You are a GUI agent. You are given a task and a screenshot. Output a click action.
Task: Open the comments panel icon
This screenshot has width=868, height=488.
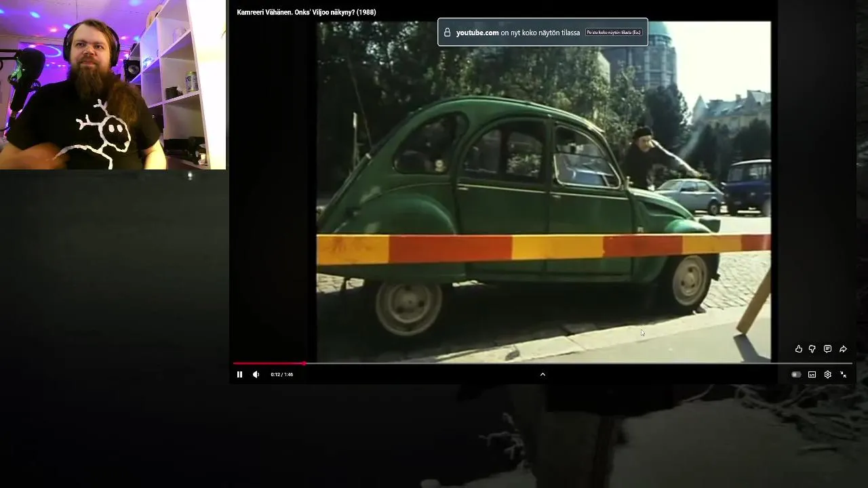coord(827,349)
